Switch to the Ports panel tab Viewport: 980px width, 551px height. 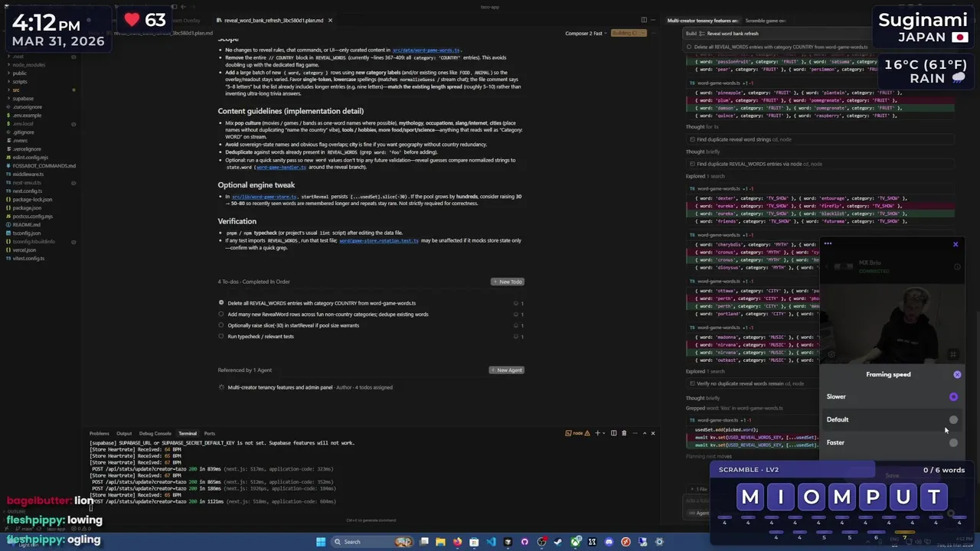210,433
